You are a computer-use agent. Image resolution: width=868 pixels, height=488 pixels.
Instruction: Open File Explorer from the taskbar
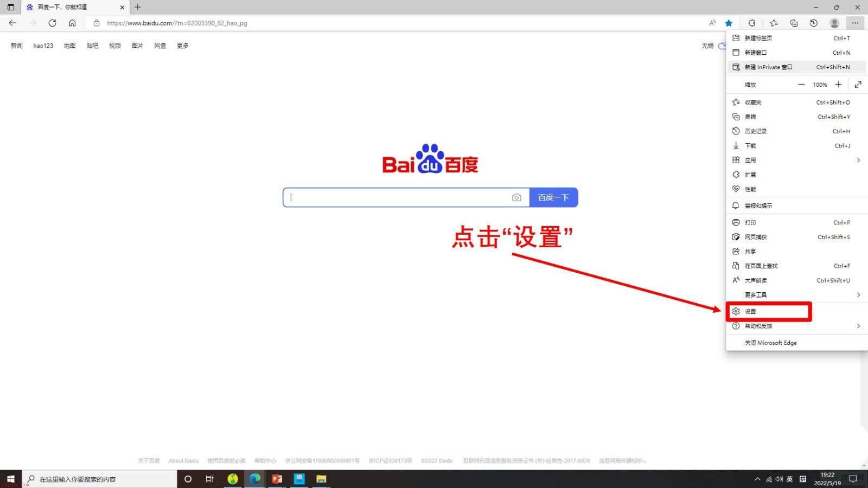pyautogui.click(x=321, y=479)
